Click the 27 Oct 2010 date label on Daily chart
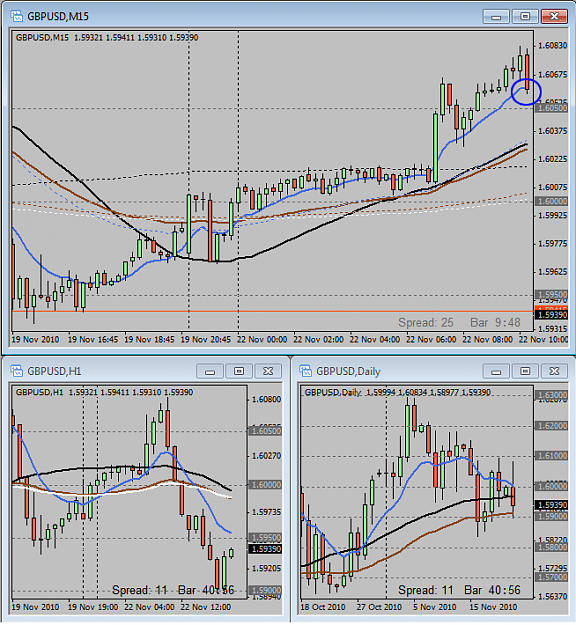The height and width of the screenshot is (625, 576). pos(379,607)
